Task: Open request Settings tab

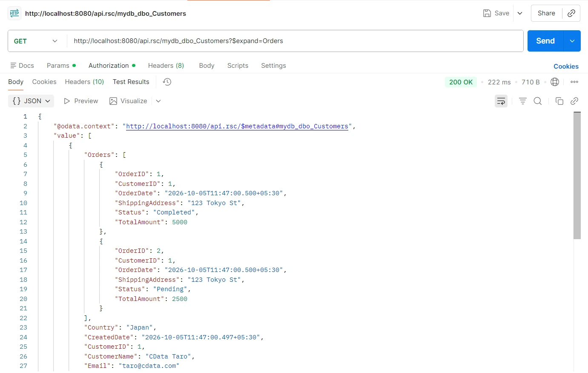Action: 273,66
